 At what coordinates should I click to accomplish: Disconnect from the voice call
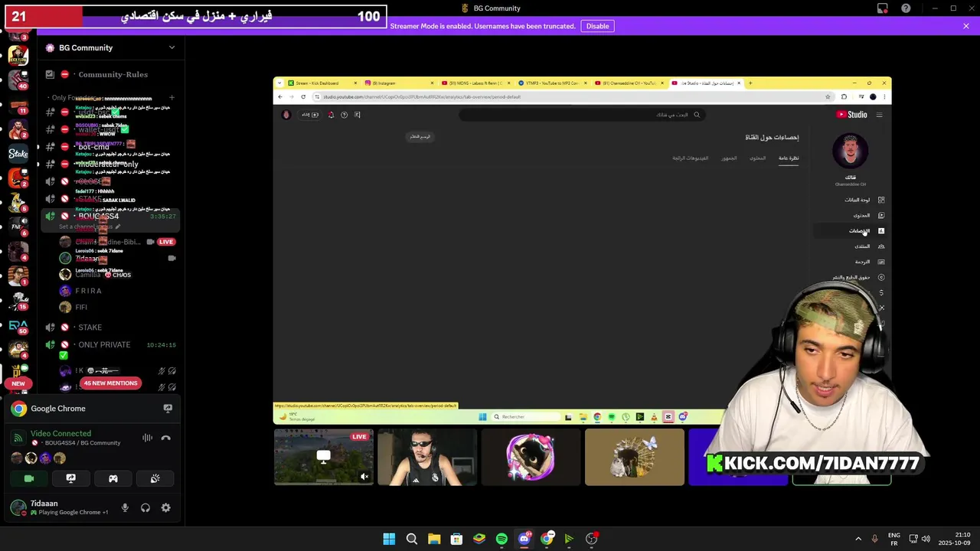tap(165, 438)
